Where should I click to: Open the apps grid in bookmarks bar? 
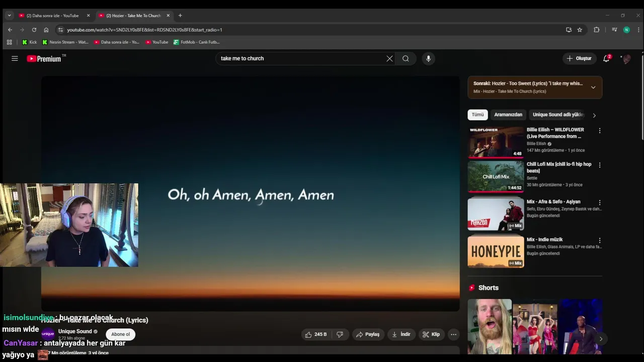(9, 42)
